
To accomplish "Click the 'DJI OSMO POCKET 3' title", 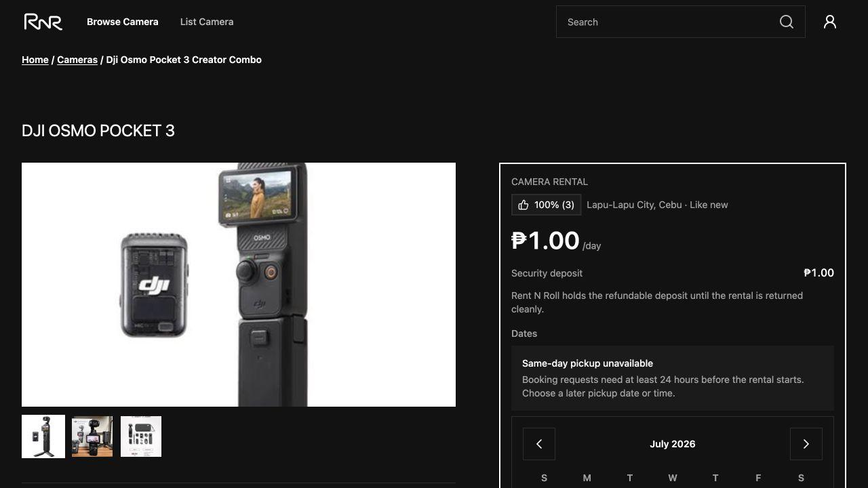I will point(98,131).
